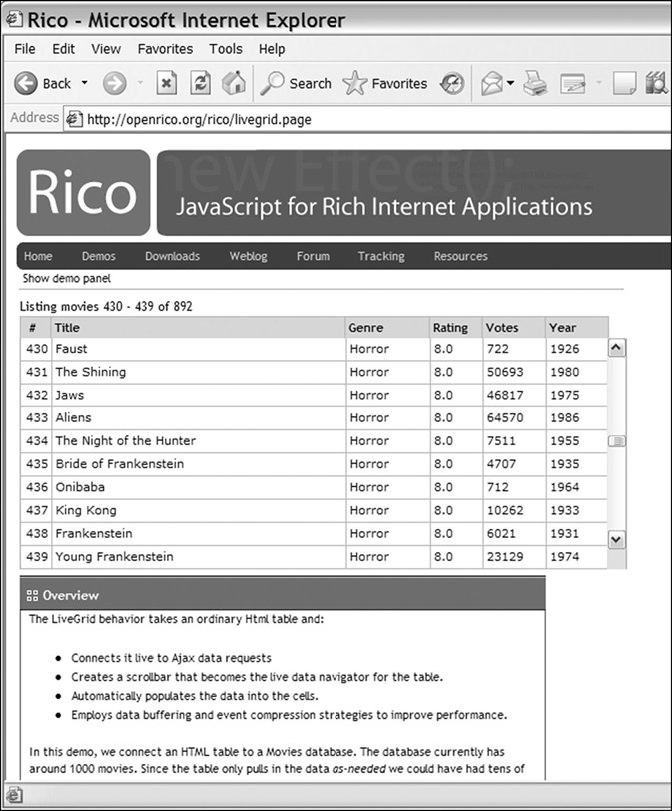Click row number 438
672x811 pixels.
[x=37, y=533]
